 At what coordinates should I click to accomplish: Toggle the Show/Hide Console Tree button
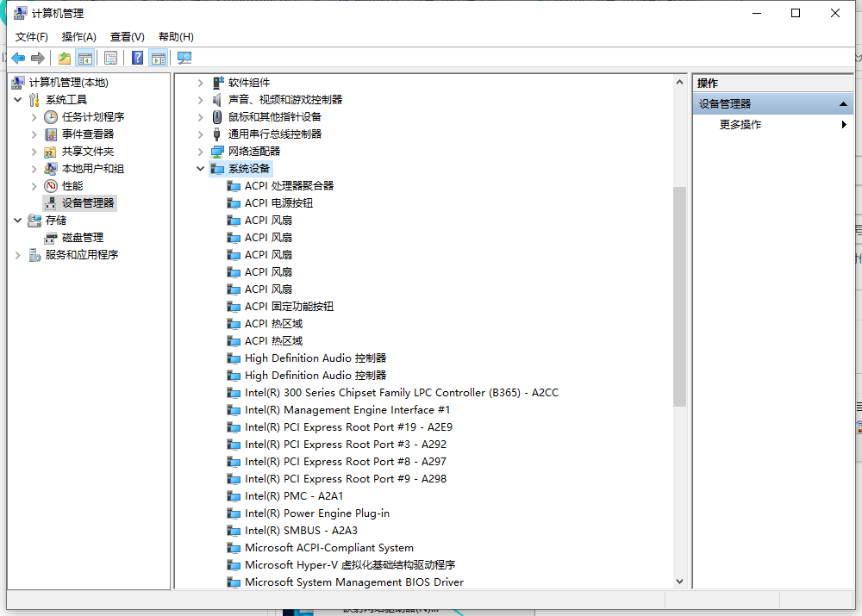click(x=84, y=58)
